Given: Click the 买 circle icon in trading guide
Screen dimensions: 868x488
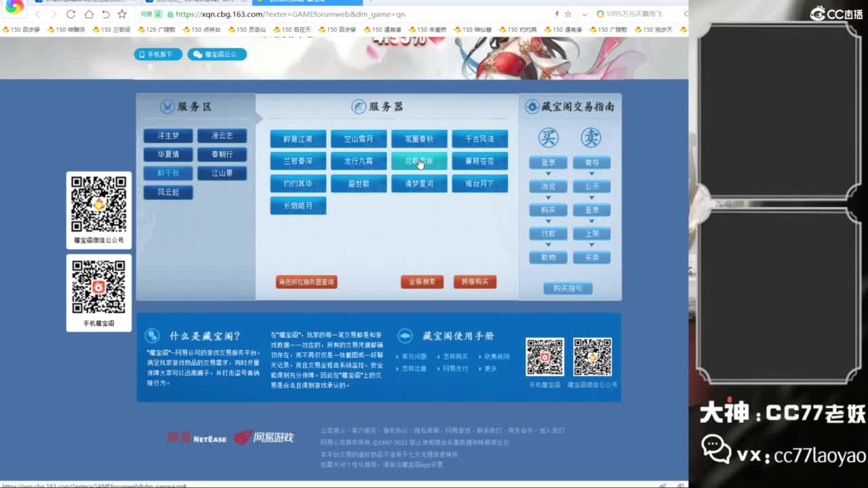Looking at the screenshot, I should click(x=549, y=138).
